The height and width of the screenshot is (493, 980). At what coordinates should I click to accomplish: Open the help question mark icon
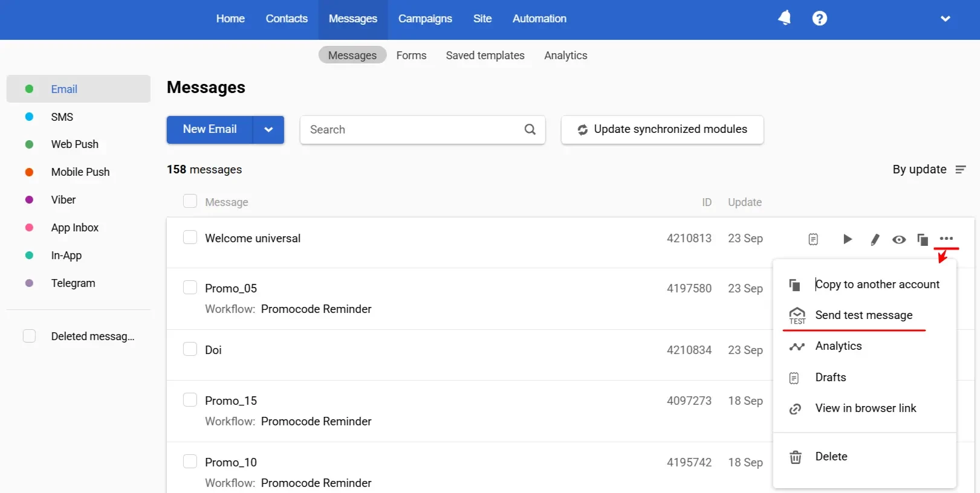[819, 19]
